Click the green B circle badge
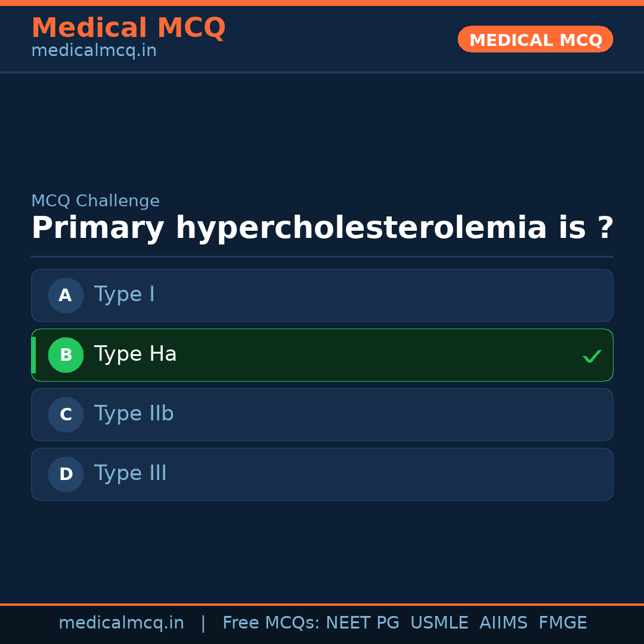 click(66, 355)
